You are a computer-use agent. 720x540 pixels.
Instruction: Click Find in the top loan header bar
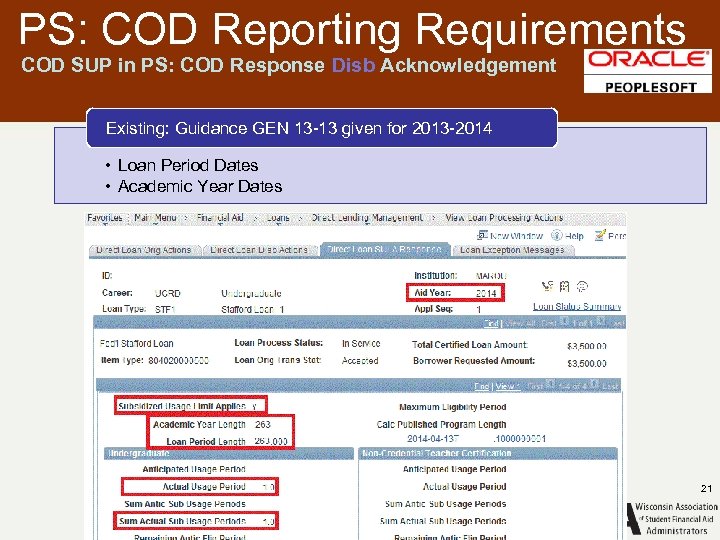click(x=491, y=323)
